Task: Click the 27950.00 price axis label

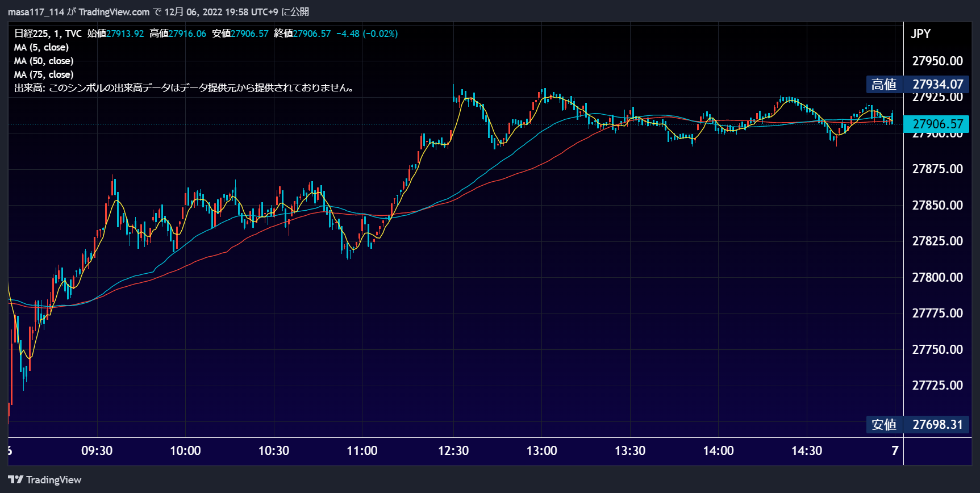Action: [937, 61]
